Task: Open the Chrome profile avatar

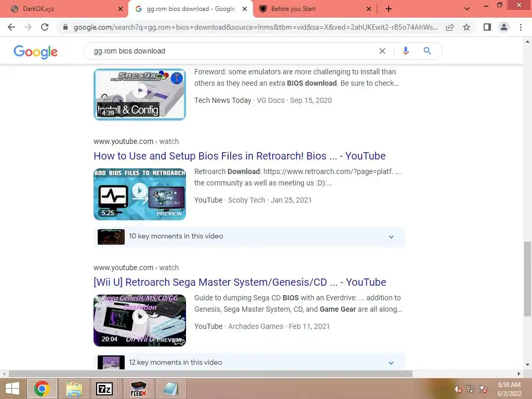Action: pos(504,27)
